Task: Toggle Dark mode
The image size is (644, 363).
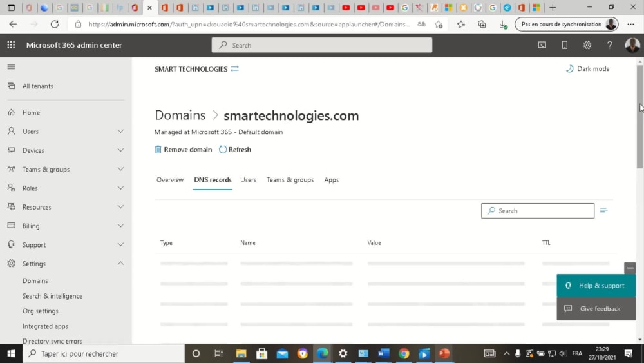Action: [587, 68]
